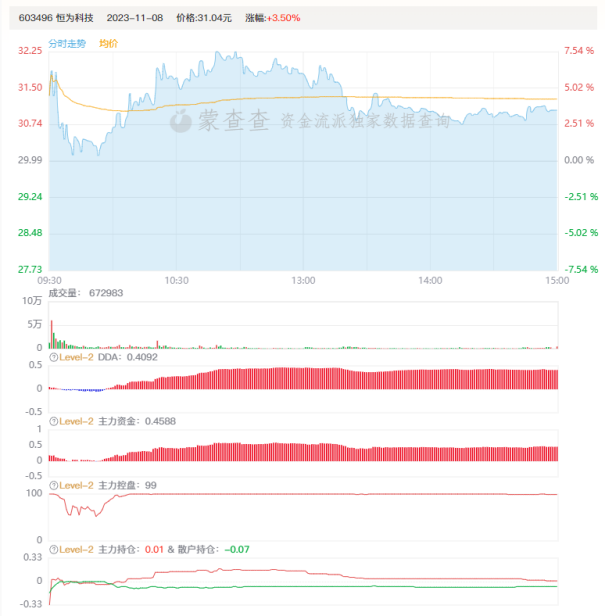
Task: Click the 31.50 price axis label
Action: (x=30, y=87)
